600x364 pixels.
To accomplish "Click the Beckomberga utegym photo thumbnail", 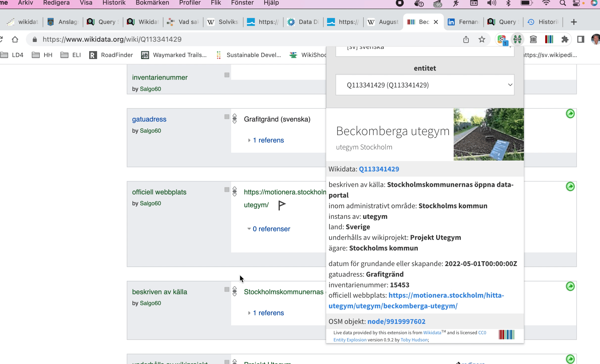I will tap(488, 134).
